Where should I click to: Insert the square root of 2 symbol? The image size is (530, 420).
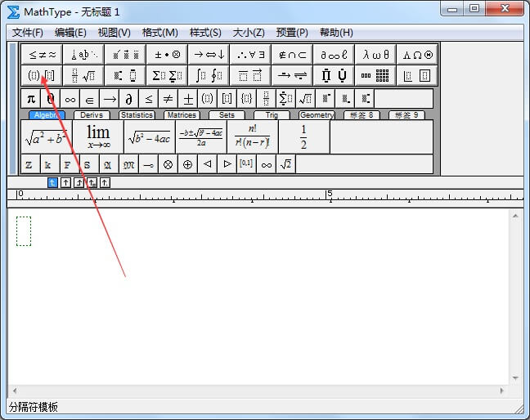pos(285,164)
